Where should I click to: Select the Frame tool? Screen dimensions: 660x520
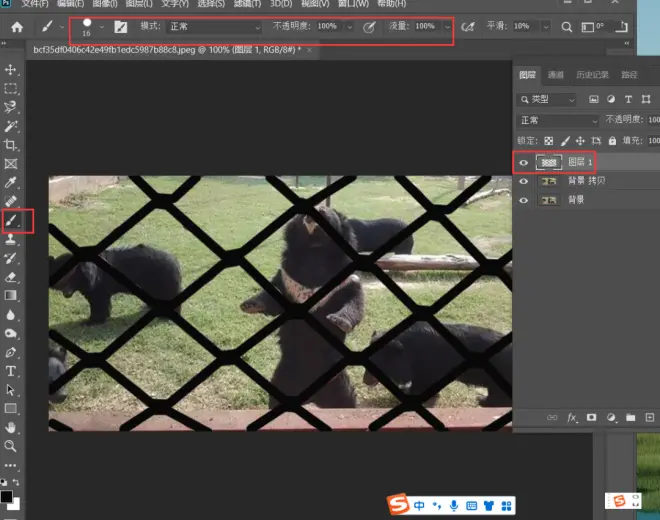coord(11,164)
